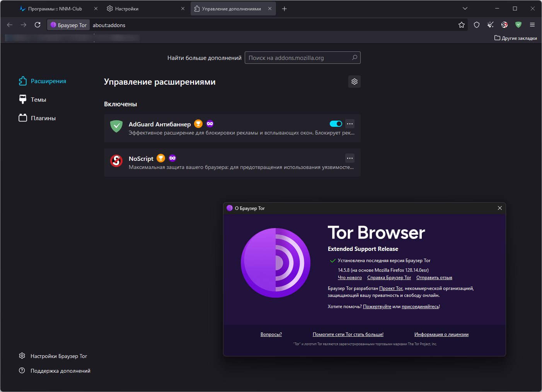This screenshot has height=392, width=542.
Task: Select Темы in the sidebar
Action: pos(38,99)
